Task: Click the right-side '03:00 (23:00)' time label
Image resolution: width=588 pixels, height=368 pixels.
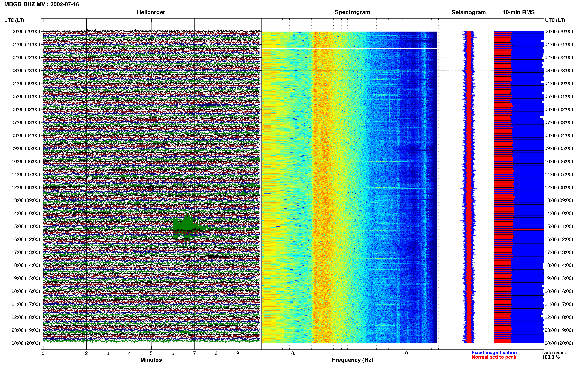Action: pos(559,71)
